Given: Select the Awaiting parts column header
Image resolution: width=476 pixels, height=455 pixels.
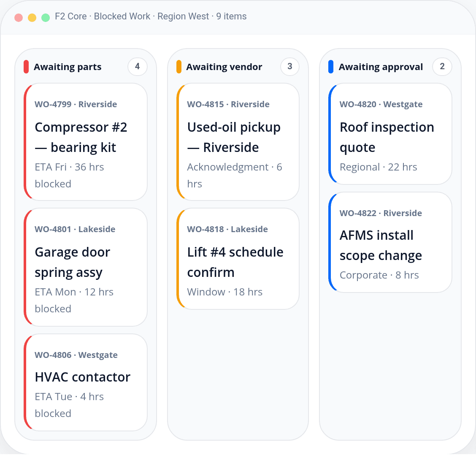Looking at the screenshot, I should [x=68, y=67].
